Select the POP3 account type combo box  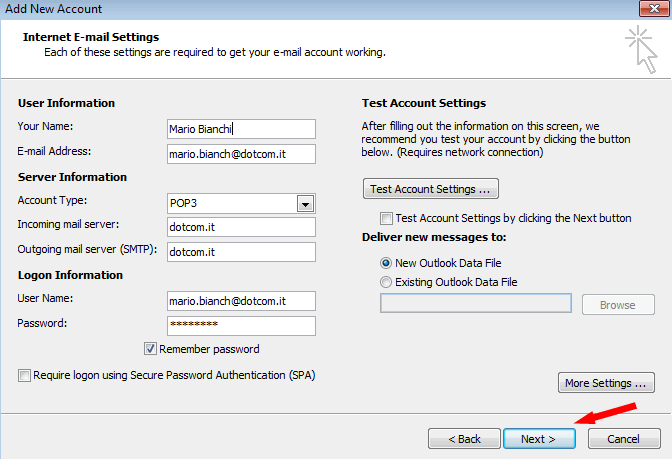click(241, 204)
